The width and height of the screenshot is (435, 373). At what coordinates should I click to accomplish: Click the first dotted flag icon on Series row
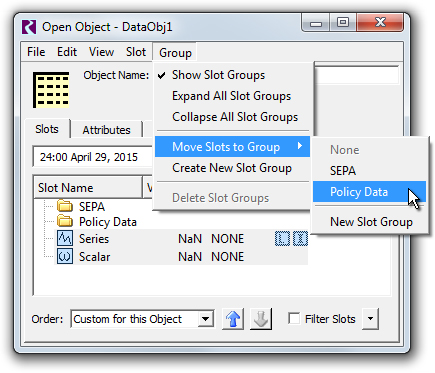[282, 239]
